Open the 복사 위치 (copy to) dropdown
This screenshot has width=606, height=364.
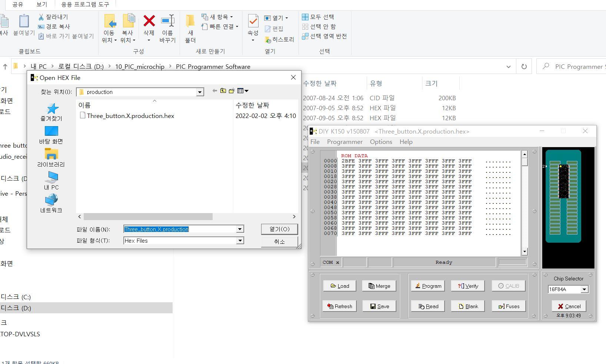tap(129, 40)
